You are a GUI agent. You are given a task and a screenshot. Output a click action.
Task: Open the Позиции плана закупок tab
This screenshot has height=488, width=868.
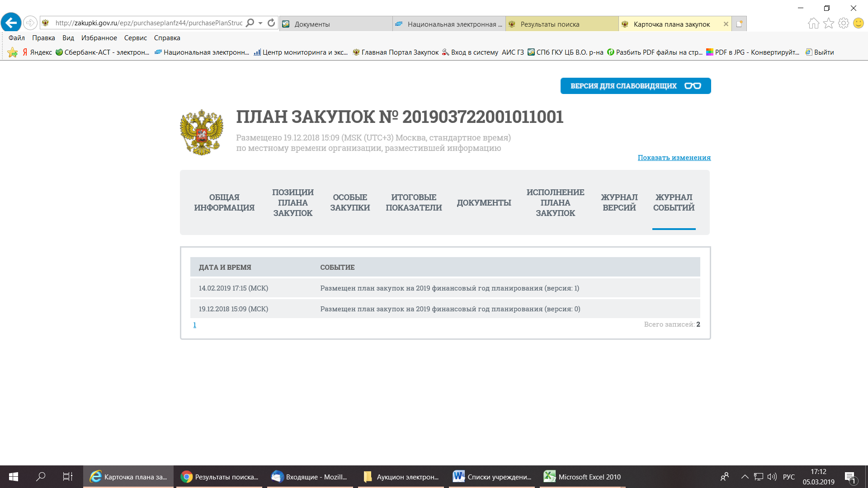click(292, 202)
